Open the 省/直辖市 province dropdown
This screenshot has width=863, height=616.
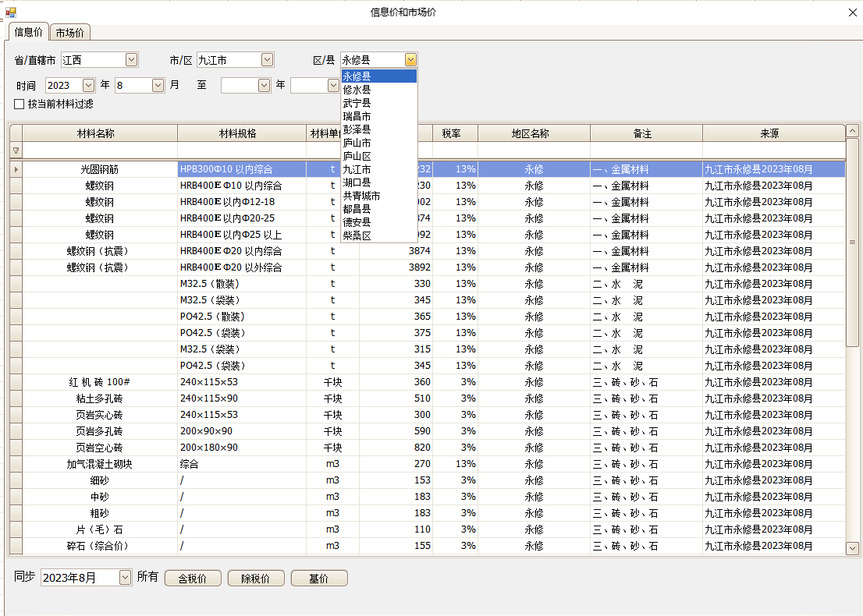132,59
